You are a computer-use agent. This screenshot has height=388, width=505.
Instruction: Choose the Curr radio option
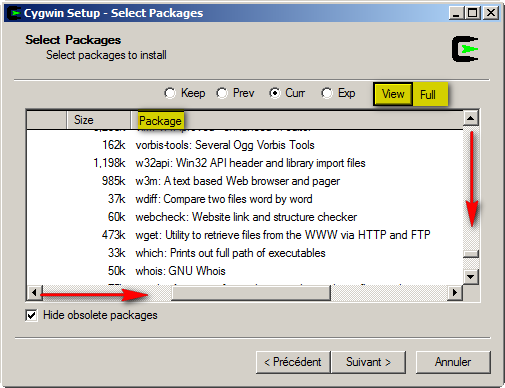click(275, 93)
